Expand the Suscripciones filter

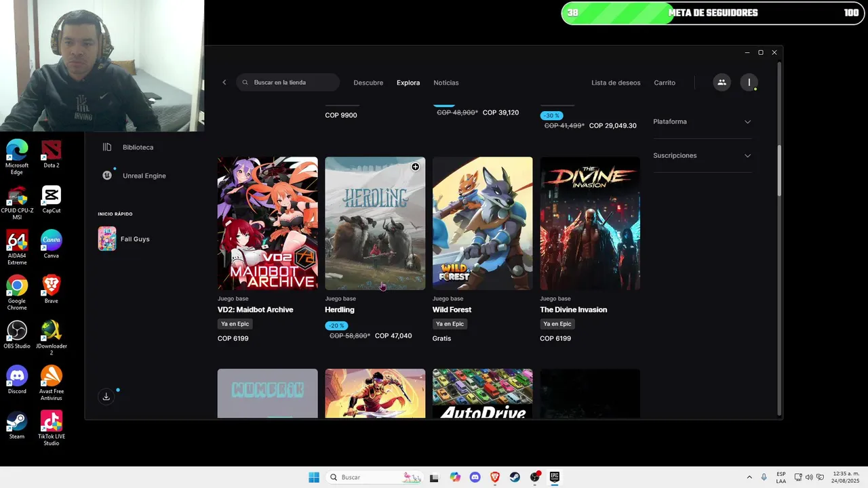coord(702,156)
